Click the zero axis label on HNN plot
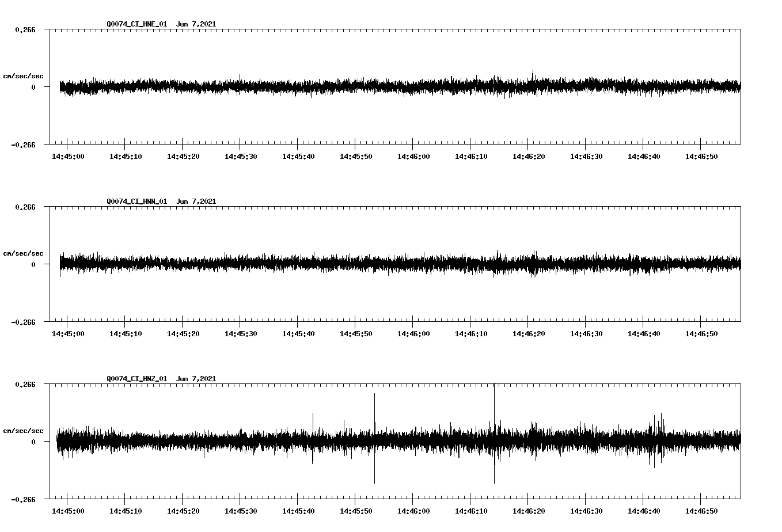The height and width of the screenshot is (532, 782). [33, 265]
